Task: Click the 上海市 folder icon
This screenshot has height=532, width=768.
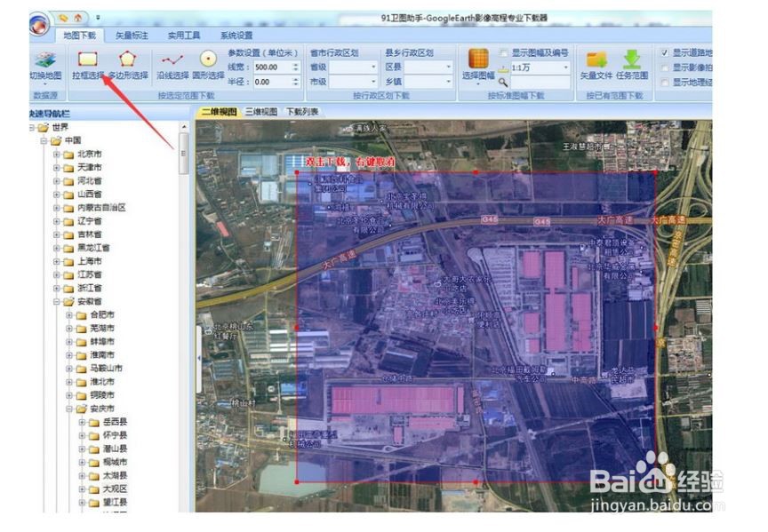Action: [x=68, y=261]
